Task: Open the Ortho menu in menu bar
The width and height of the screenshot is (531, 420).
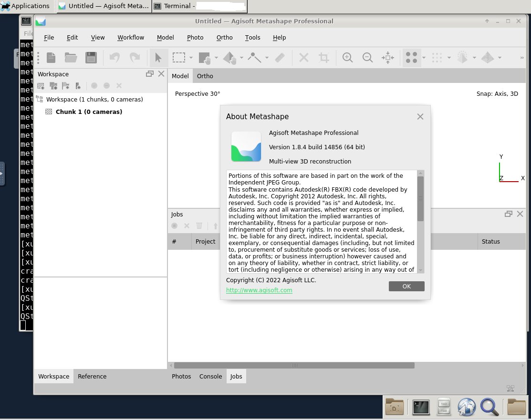Action: (x=225, y=38)
